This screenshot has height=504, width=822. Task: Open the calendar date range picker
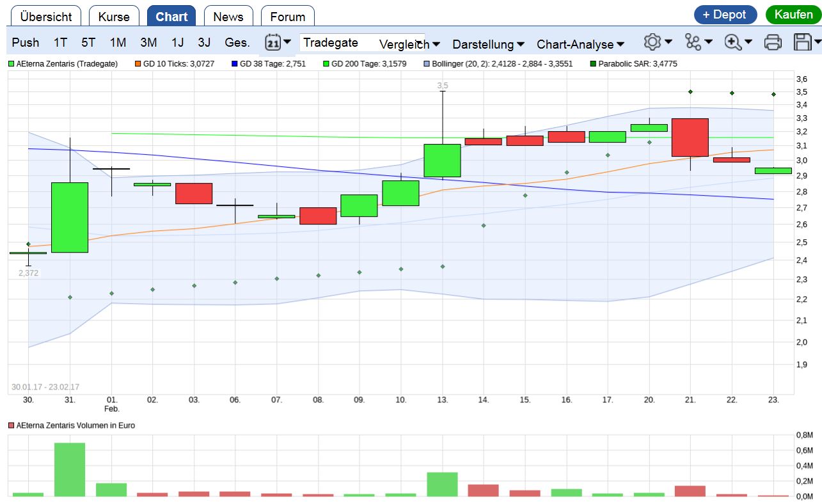[278, 43]
